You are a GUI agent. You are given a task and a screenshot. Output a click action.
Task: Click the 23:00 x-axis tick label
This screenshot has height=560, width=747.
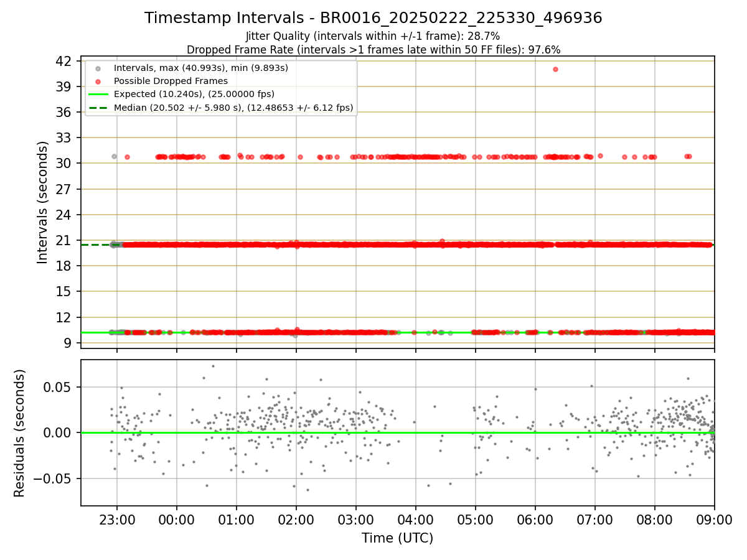[117, 519]
